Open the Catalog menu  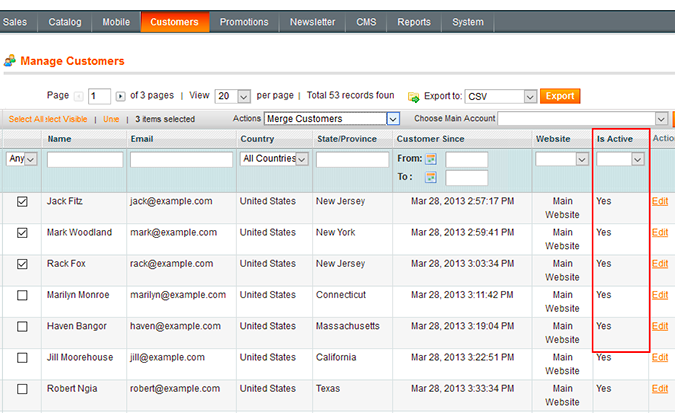pyautogui.click(x=66, y=21)
